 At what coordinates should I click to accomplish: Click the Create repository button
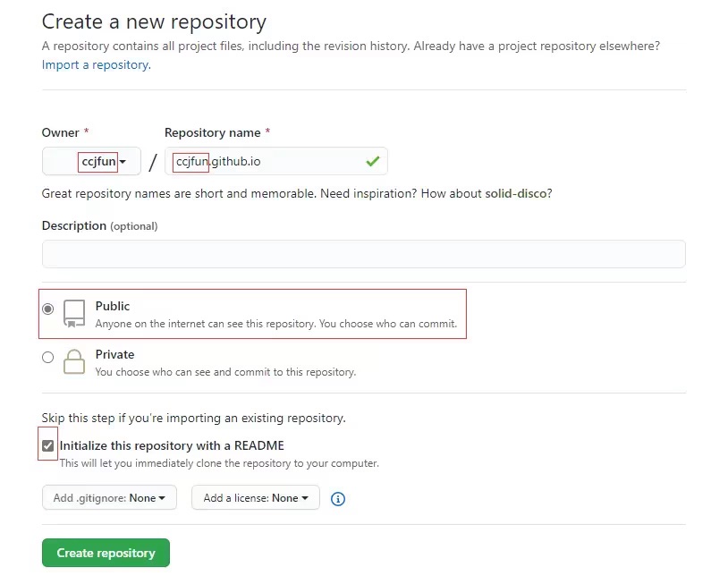click(x=106, y=553)
